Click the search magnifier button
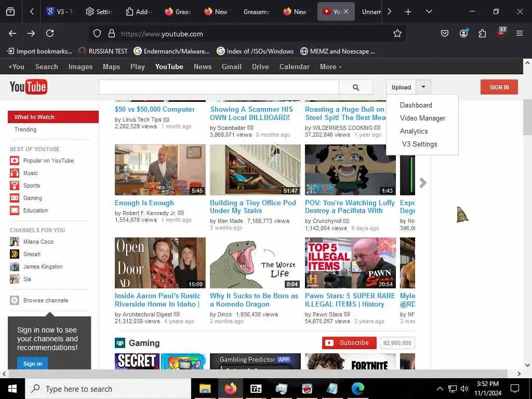Image resolution: width=532 pixels, height=399 pixels. click(x=355, y=87)
